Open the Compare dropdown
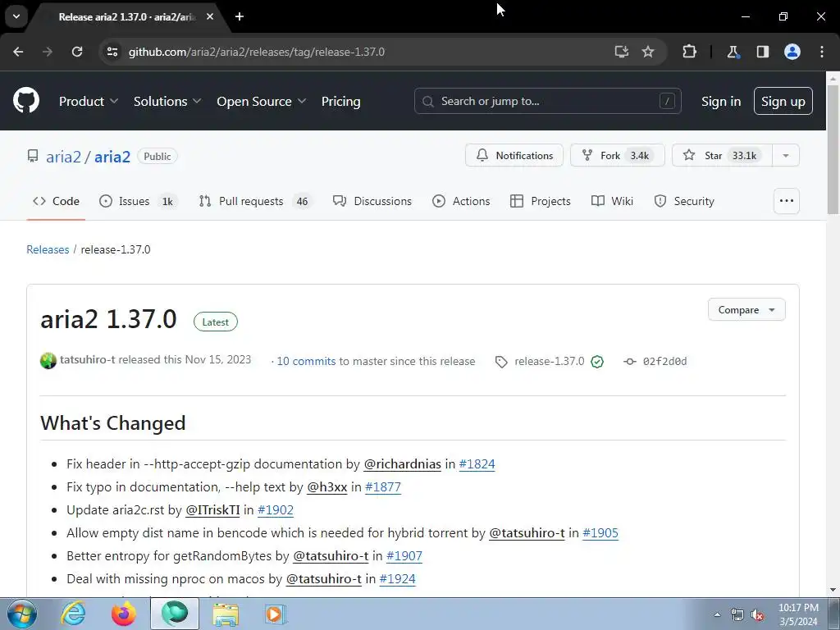The image size is (840, 630). (746, 309)
